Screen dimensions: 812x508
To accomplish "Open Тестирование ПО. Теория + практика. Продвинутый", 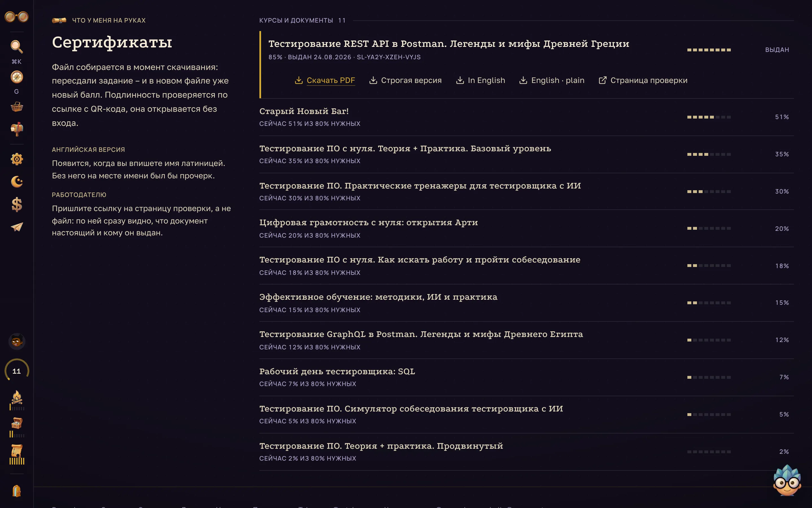I will 526,452.
